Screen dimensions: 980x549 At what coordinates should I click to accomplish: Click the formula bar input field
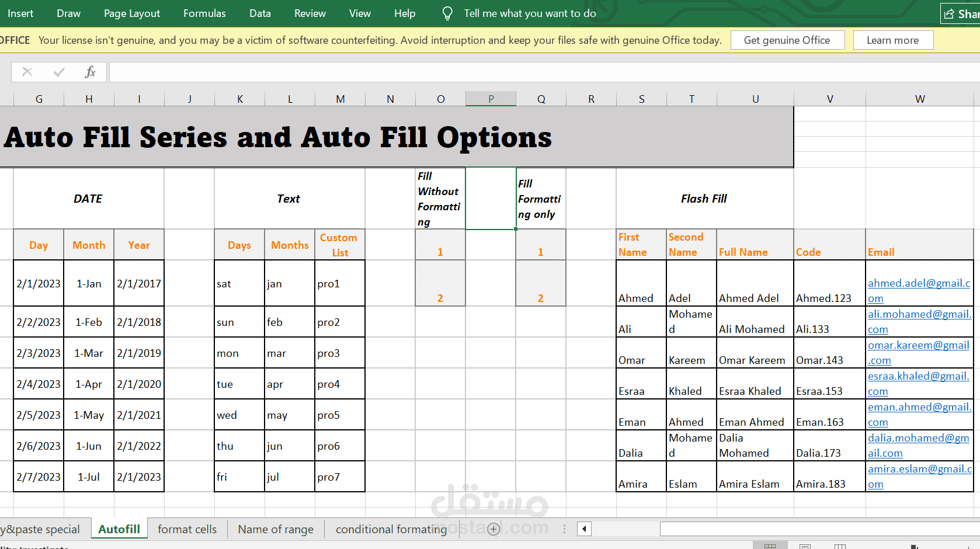click(544, 72)
